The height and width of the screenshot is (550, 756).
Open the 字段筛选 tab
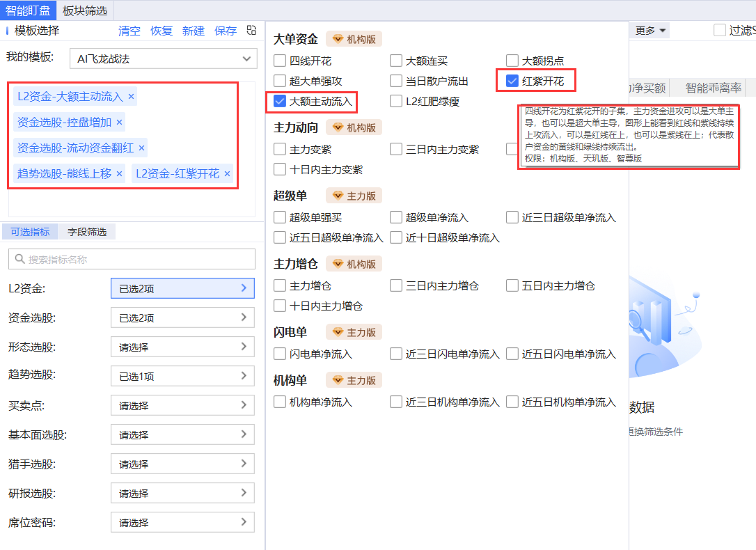pos(87,232)
